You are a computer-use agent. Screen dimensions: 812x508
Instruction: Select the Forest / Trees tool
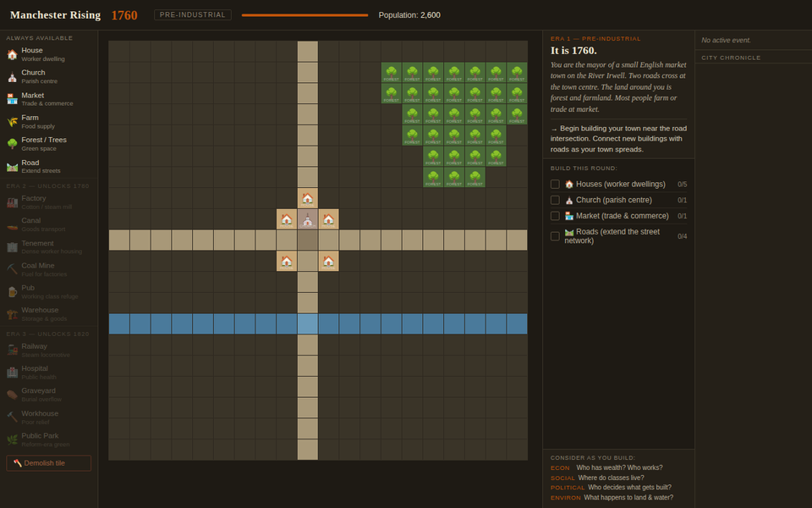click(49, 144)
